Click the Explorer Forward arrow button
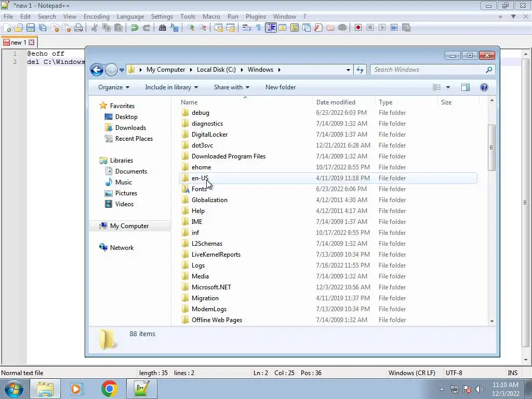Image resolution: width=532 pixels, height=399 pixels. click(111, 70)
